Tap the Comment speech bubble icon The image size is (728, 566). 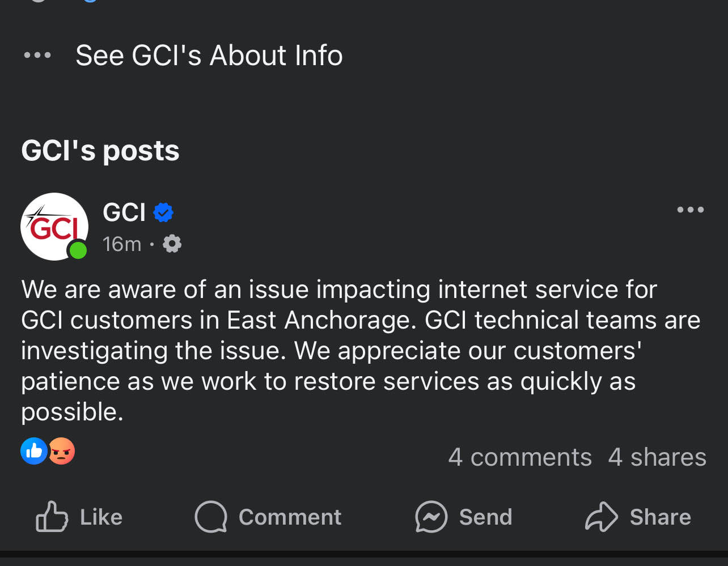211,517
